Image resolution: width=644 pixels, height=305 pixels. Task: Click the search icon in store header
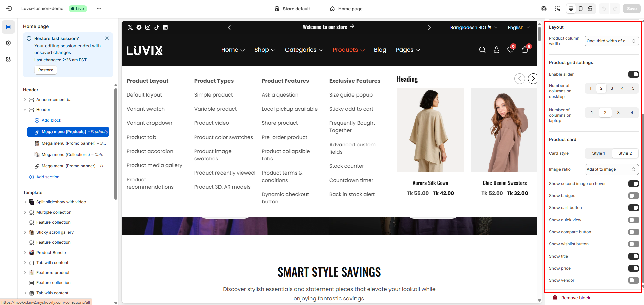point(482,50)
